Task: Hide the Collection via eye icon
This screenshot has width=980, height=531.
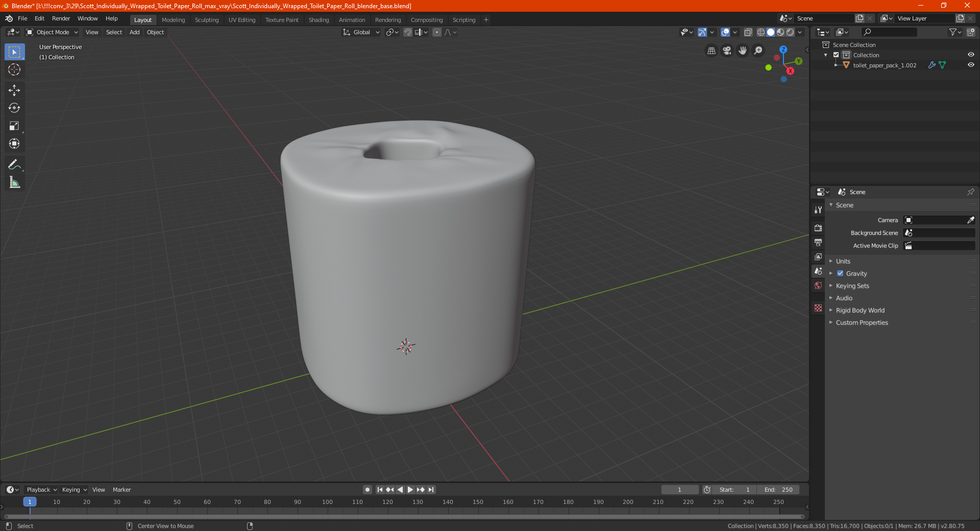Action: 971,55
